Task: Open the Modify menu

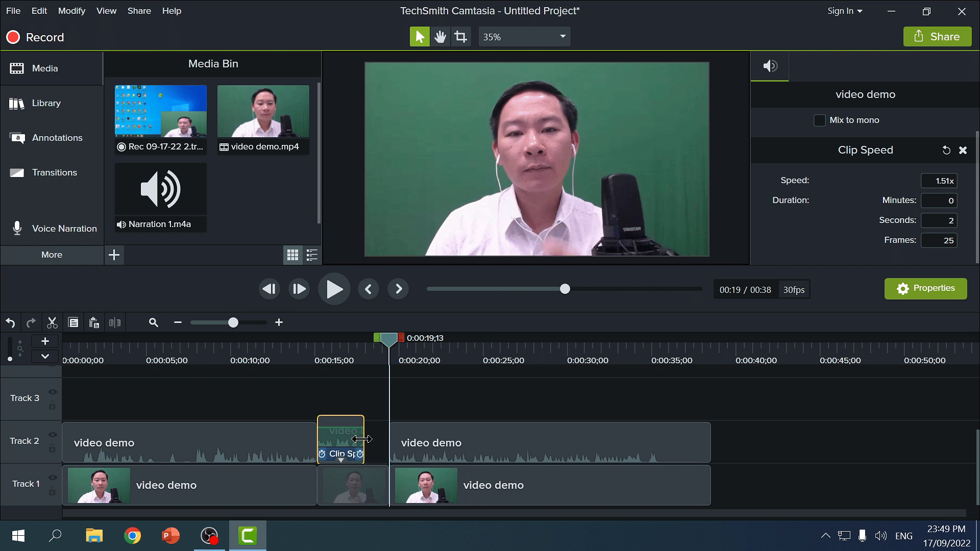Action: point(71,11)
